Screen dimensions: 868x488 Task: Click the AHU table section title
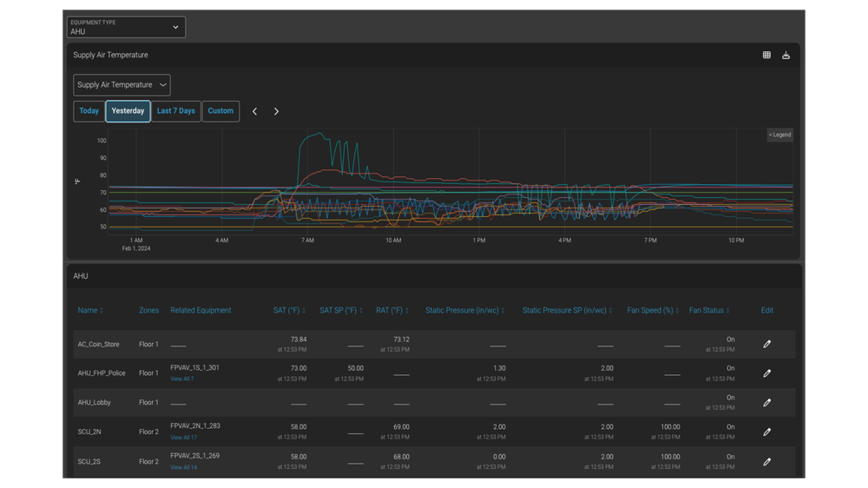click(81, 276)
